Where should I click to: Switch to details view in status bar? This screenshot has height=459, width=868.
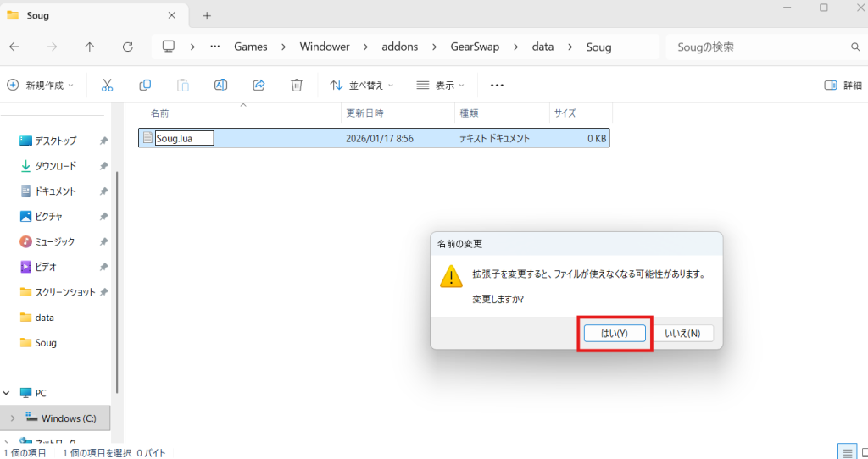pyautogui.click(x=846, y=451)
